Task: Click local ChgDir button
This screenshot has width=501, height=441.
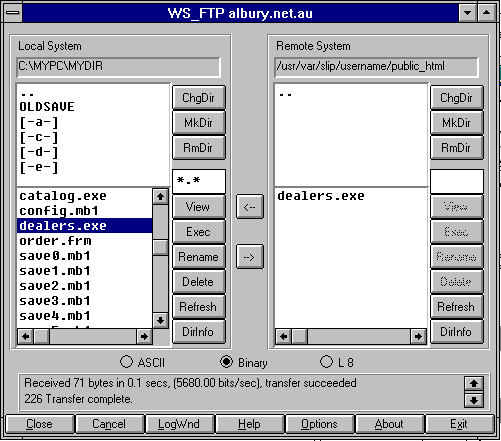Action: click(199, 98)
